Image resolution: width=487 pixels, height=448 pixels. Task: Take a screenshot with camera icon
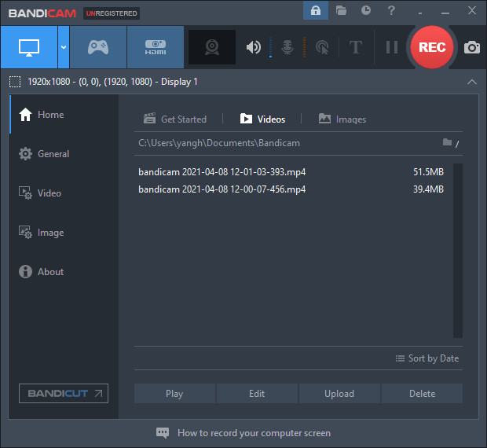472,47
